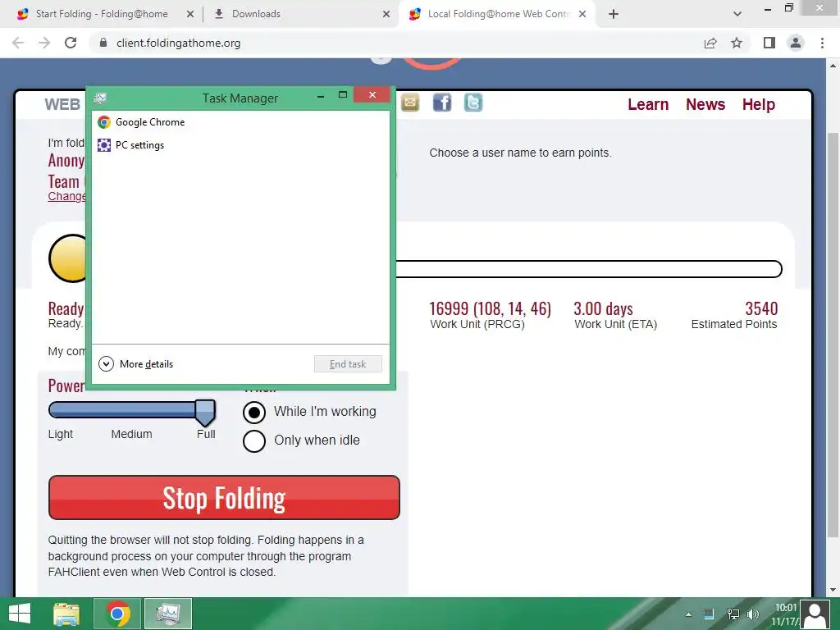Screen dimensions: 840x630
Task: Click the power slider handle
Action: pyautogui.click(x=205, y=412)
